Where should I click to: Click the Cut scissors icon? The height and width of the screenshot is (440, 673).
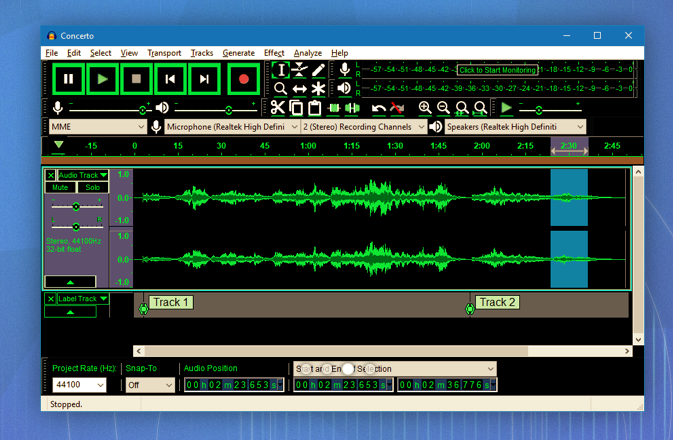[x=278, y=108]
